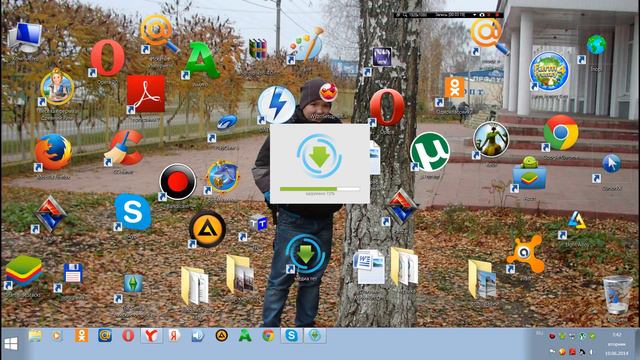
Task: Click the dark red round tray icon
Action: (x=552, y=336)
